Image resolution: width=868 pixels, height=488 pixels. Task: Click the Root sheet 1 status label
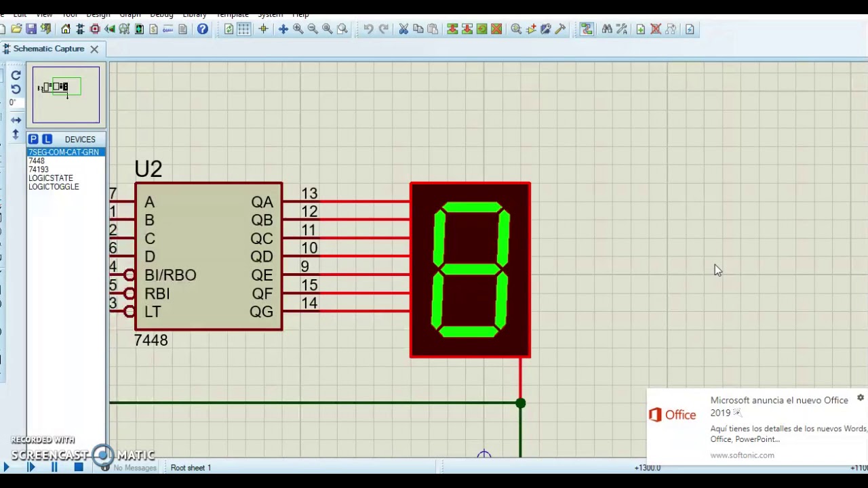click(x=191, y=468)
